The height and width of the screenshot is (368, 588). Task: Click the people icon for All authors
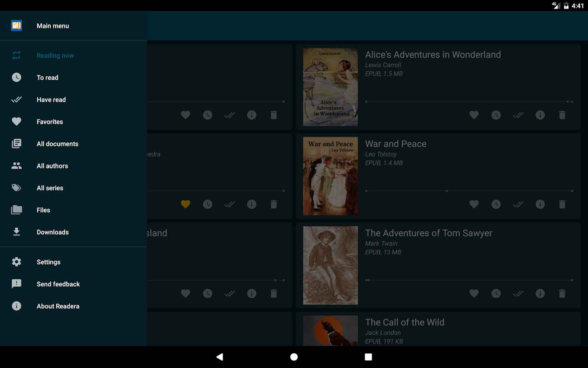16,166
